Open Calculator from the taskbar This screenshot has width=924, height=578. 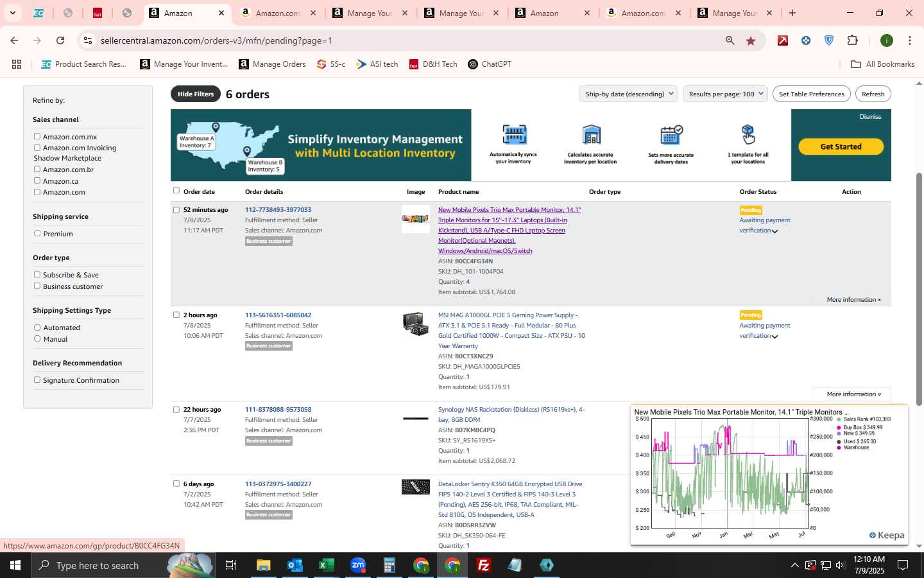389,565
